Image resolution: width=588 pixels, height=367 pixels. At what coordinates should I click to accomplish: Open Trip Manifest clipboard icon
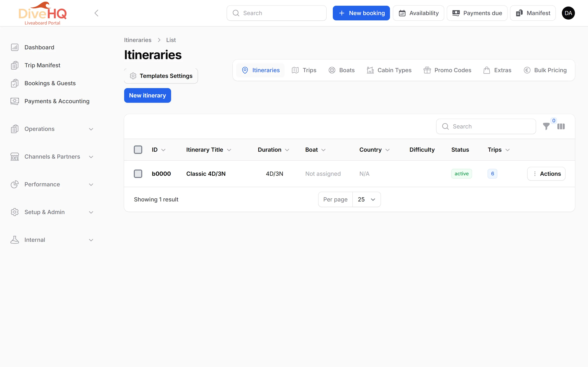pyautogui.click(x=14, y=65)
